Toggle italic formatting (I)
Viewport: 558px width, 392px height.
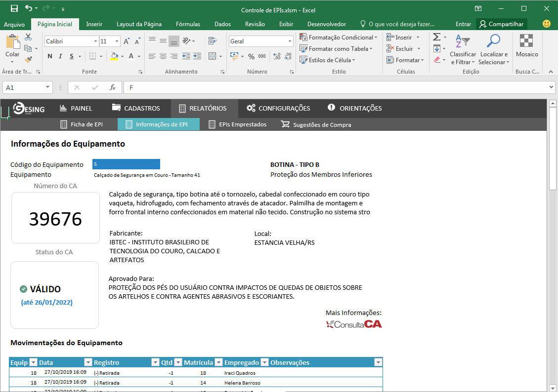point(61,56)
